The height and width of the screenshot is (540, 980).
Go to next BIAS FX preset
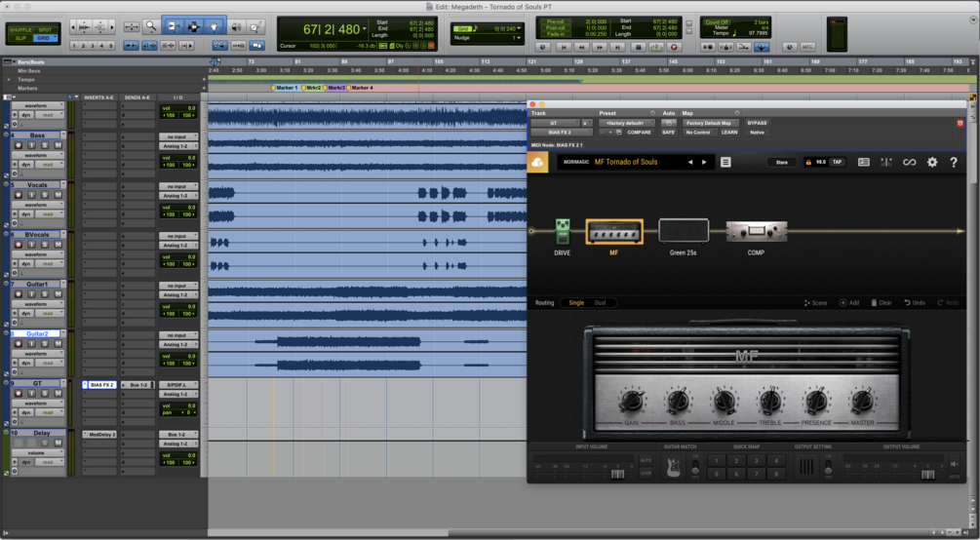pos(704,162)
